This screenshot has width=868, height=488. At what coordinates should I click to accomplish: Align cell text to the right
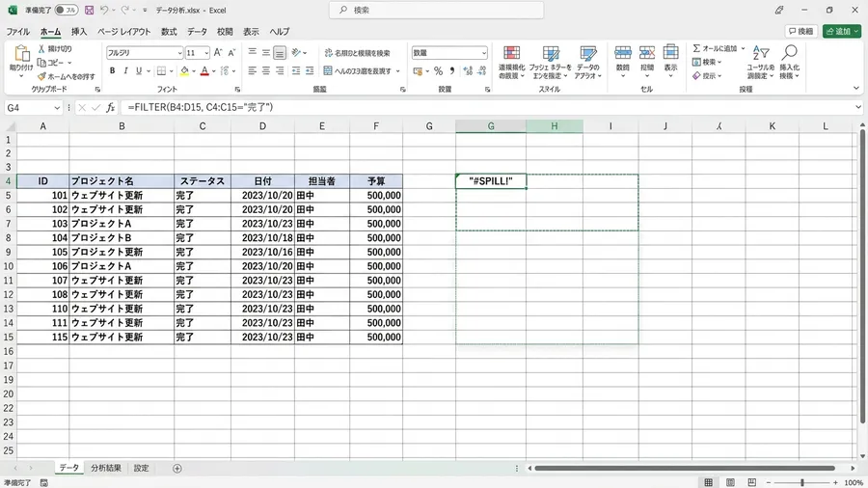click(280, 70)
